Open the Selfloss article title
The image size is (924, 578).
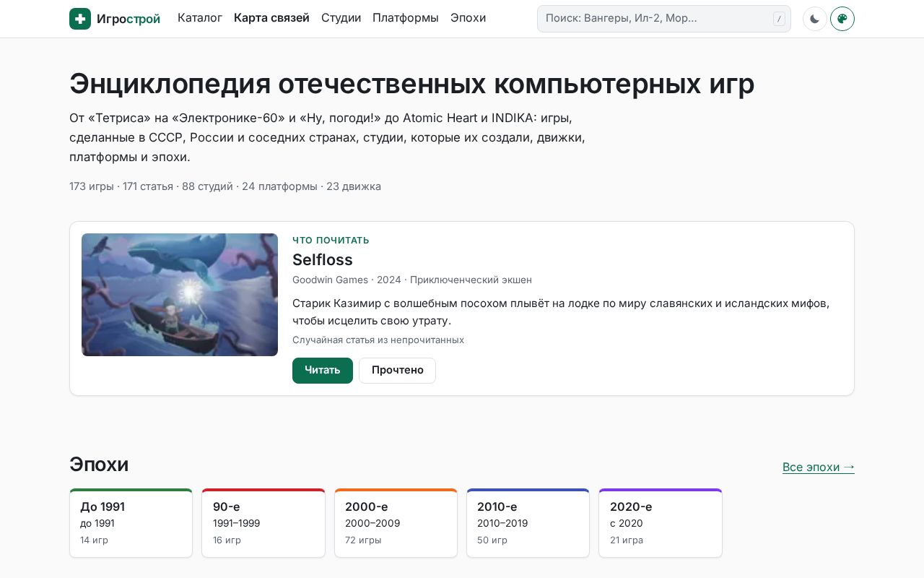click(x=323, y=260)
